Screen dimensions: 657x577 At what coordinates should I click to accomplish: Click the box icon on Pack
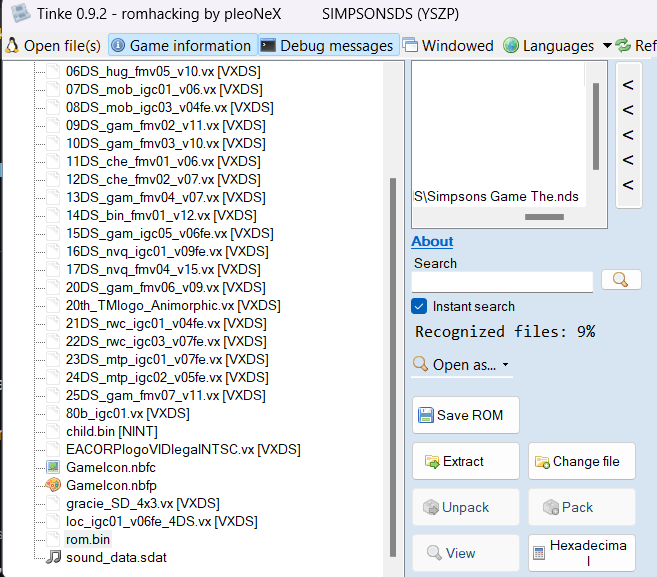[x=551, y=507]
